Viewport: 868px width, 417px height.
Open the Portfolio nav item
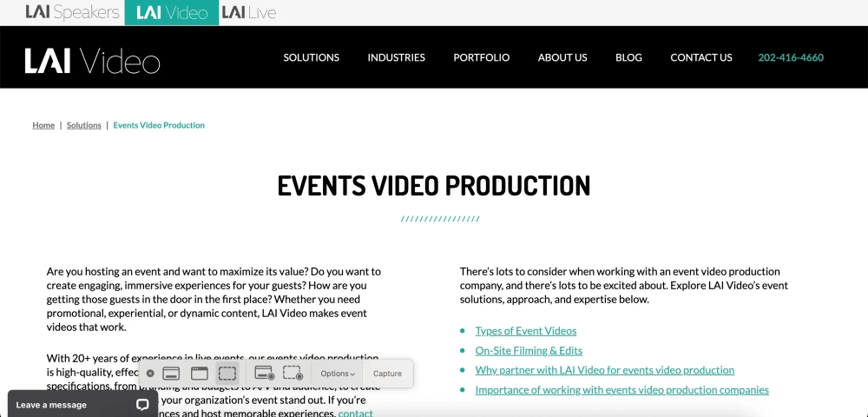point(482,57)
